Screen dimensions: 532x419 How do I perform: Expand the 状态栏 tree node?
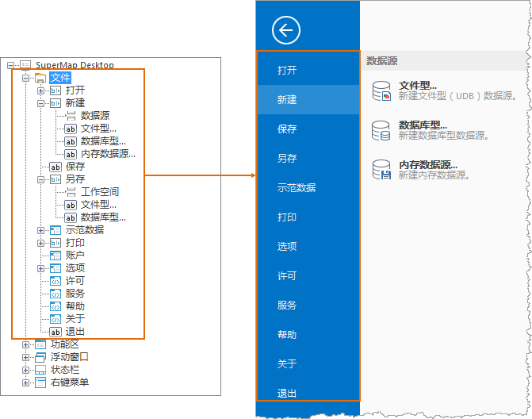(x=25, y=370)
